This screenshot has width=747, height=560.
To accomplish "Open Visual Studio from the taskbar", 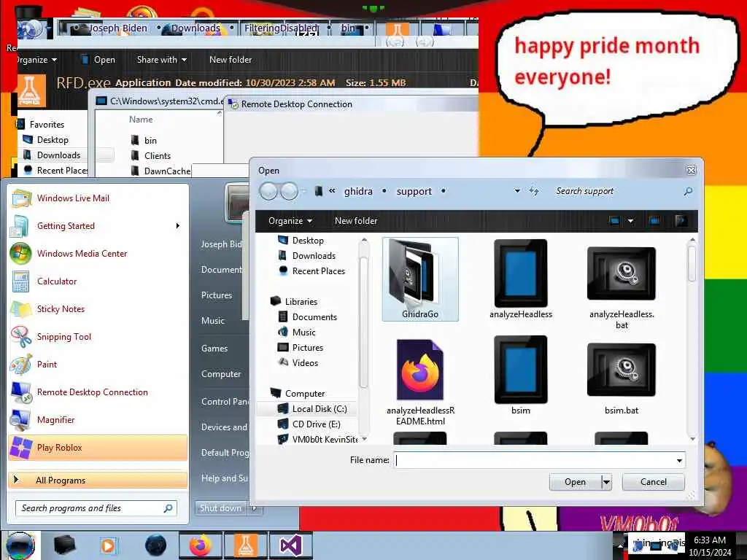I will point(290,545).
